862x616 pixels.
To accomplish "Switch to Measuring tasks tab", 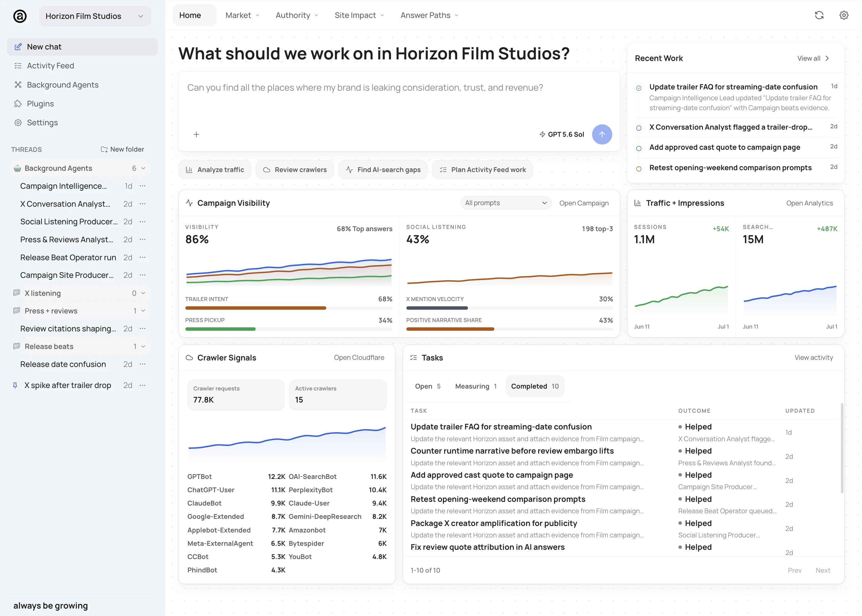I will click(476, 386).
